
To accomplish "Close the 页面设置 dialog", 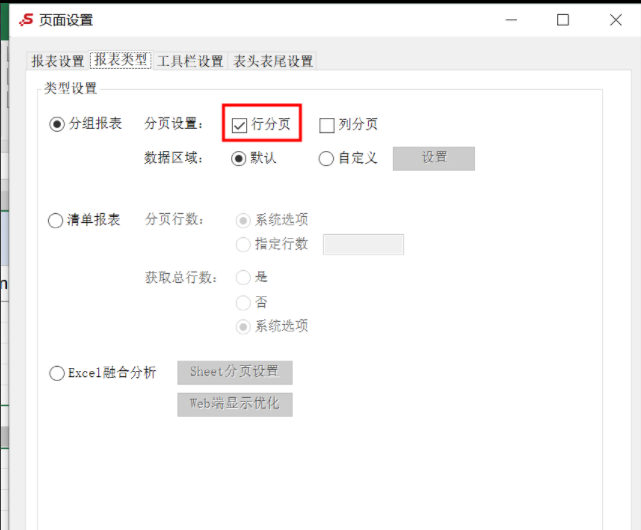I will click(616, 20).
